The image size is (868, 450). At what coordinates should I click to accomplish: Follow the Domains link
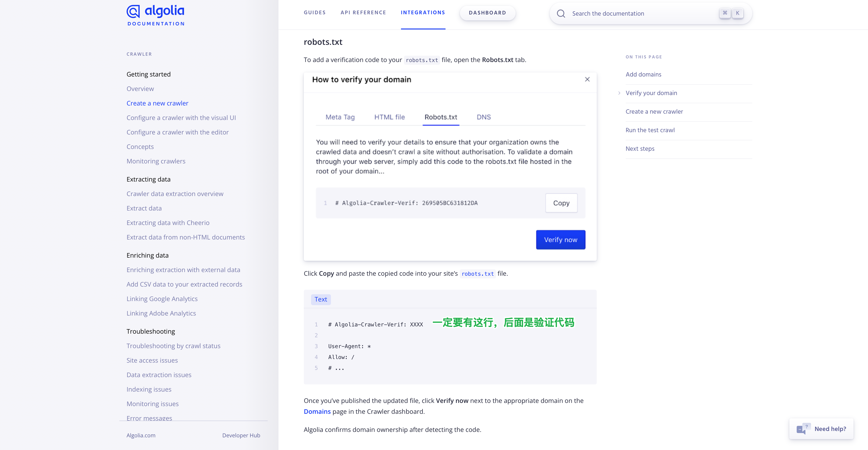click(317, 412)
